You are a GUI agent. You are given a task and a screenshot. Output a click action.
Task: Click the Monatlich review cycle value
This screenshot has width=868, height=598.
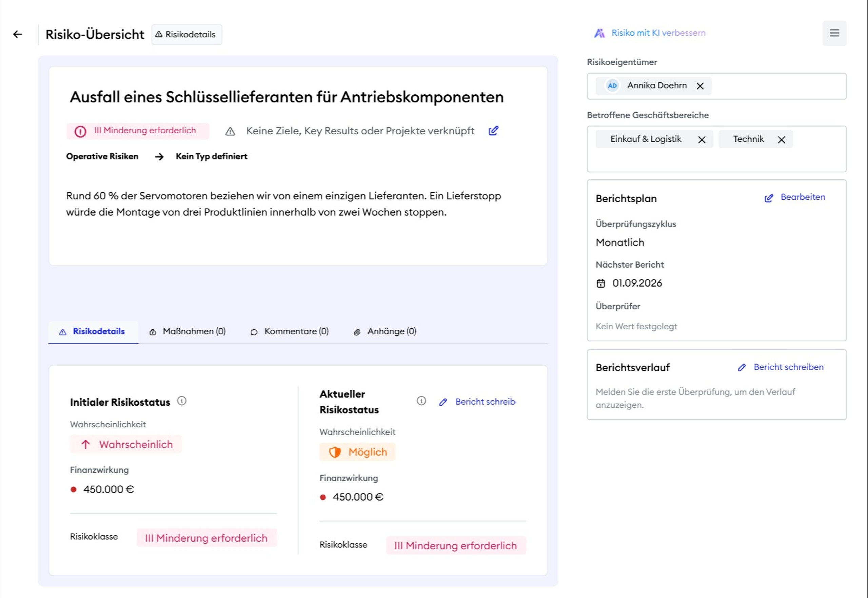[x=620, y=243]
